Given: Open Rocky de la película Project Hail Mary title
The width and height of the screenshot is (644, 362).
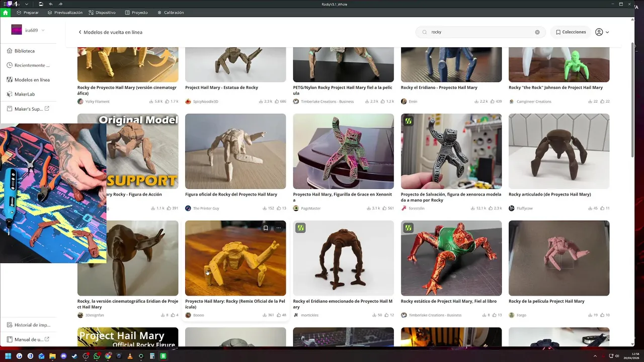Looking at the screenshot, I should tap(546, 301).
